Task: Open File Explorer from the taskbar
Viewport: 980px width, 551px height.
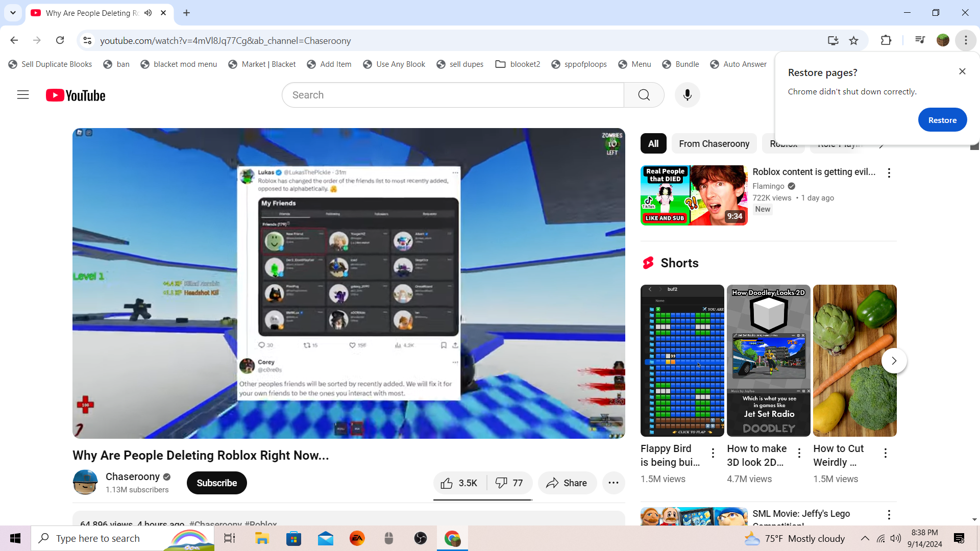Action: click(262, 538)
